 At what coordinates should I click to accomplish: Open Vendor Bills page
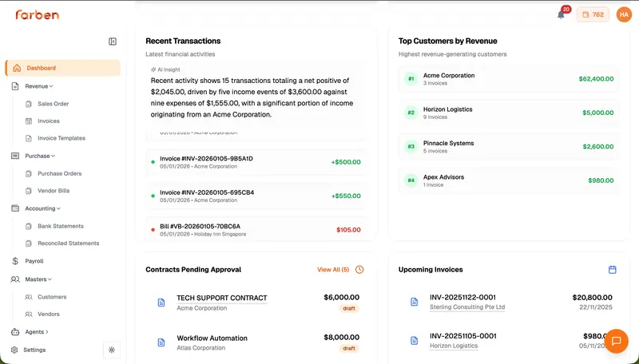[54, 191]
